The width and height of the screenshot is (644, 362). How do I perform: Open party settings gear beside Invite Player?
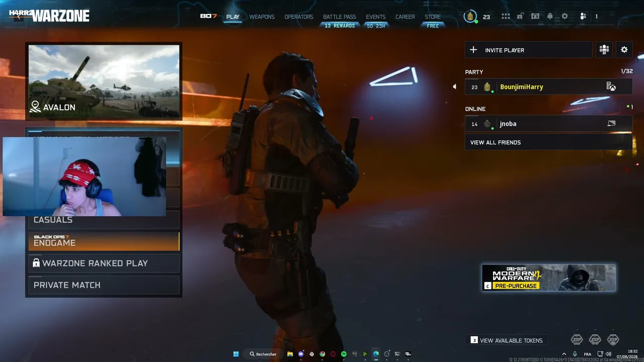624,50
